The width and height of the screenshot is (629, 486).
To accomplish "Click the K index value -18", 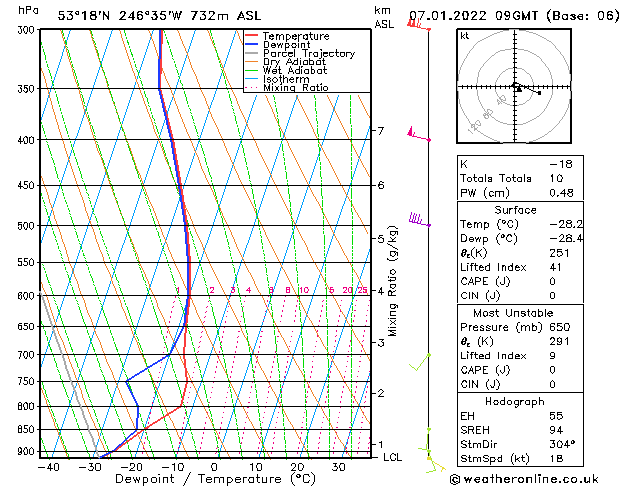I will (561, 164).
